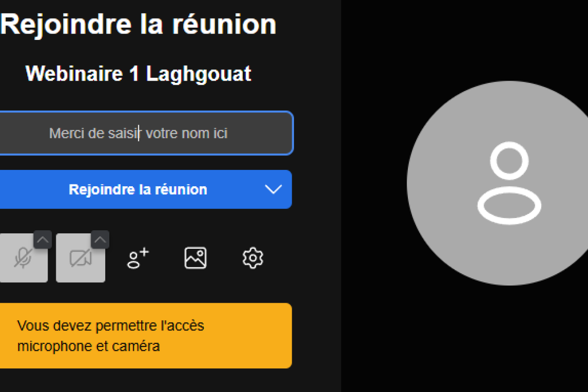The image size is (588, 392).
Task: Click the person silhouette in the avatar
Action: 509,183
